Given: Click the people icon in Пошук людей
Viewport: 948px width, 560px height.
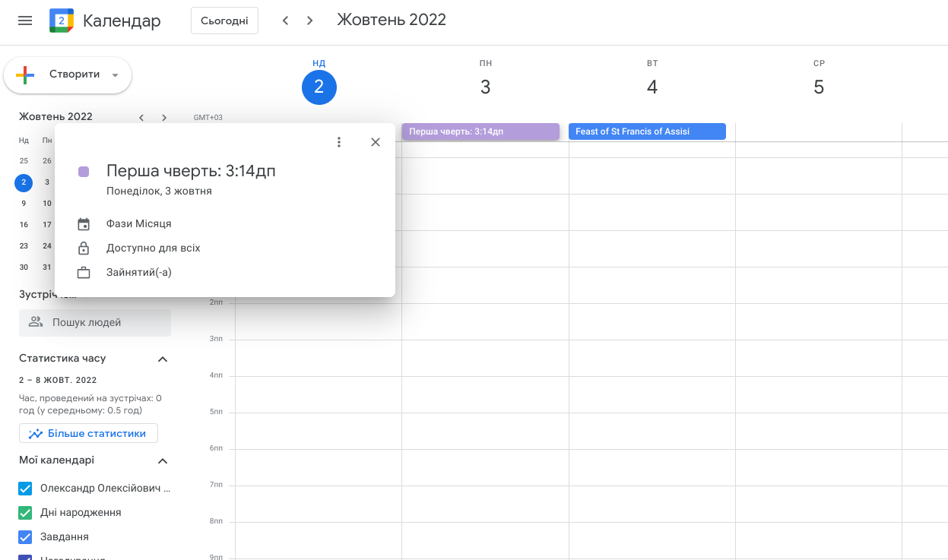Looking at the screenshot, I should [x=35, y=322].
